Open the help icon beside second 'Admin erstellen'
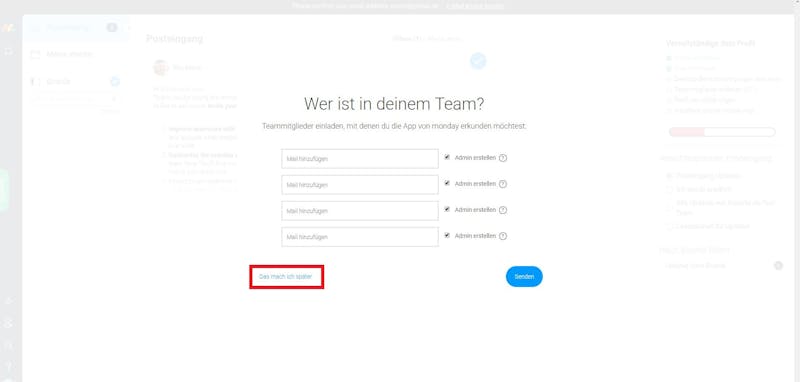The height and width of the screenshot is (382, 800). [x=503, y=184]
